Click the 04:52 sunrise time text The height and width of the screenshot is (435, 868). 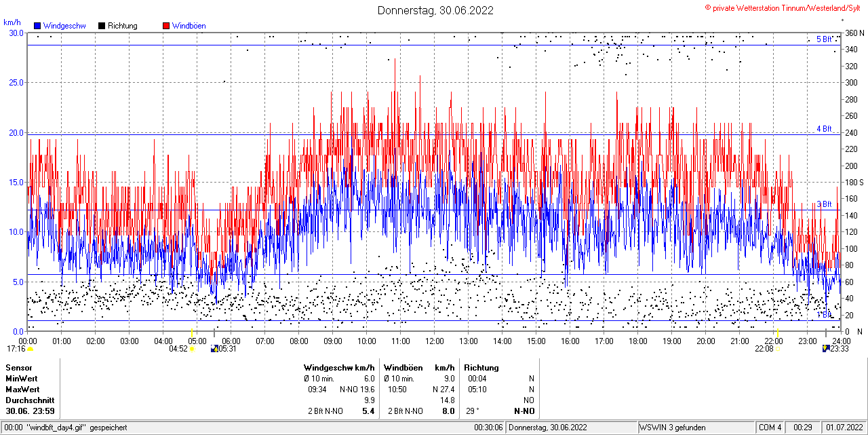pyautogui.click(x=178, y=349)
